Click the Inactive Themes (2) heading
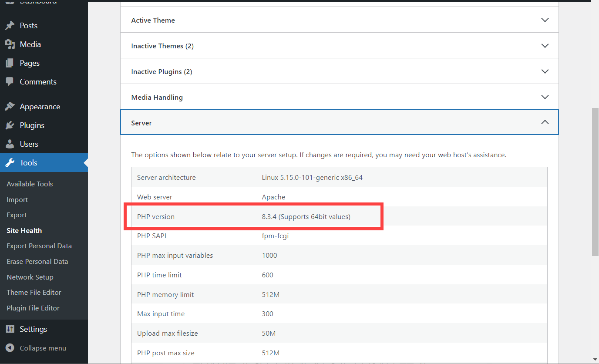Viewport: 599px width, 364px height. pos(162,46)
